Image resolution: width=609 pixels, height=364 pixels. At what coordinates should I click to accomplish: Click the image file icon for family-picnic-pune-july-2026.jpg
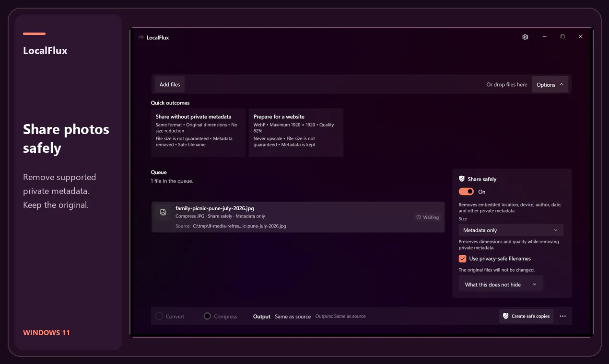pyautogui.click(x=163, y=212)
